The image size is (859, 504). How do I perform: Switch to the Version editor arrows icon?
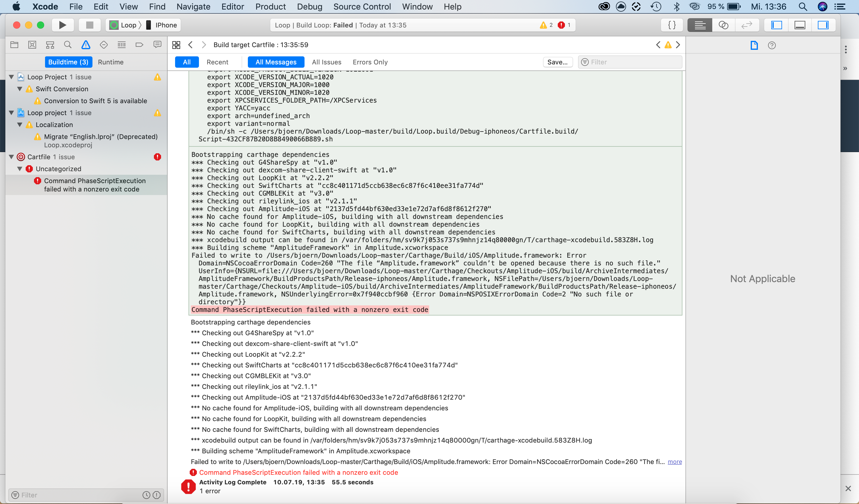click(747, 25)
